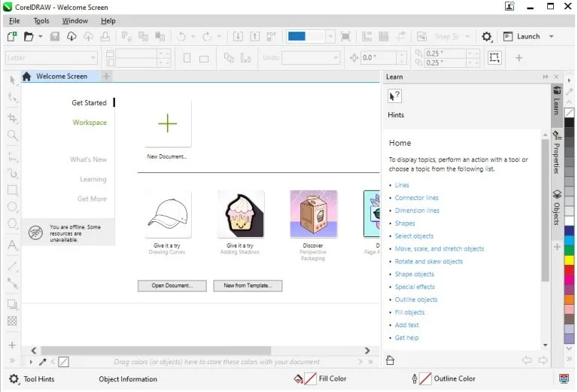This screenshot has width=578, height=392.
Task: Click the Export icon with up arrow
Action: tap(254, 36)
